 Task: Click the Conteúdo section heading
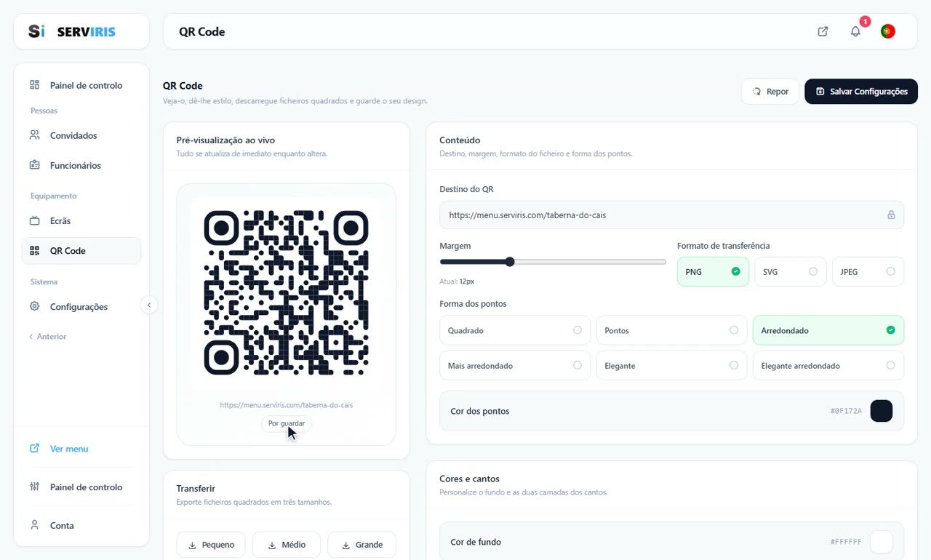(460, 140)
